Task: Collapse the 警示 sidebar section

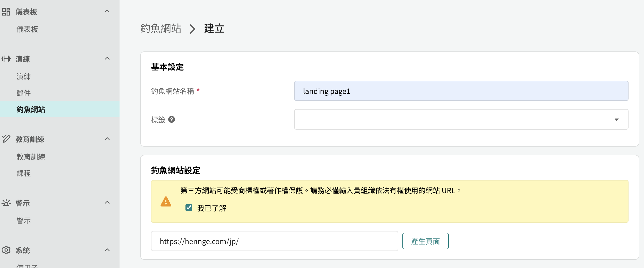Action: pos(107,203)
